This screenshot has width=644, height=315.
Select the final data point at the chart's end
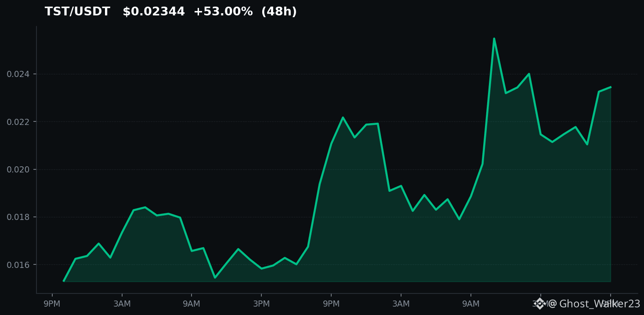point(610,87)
